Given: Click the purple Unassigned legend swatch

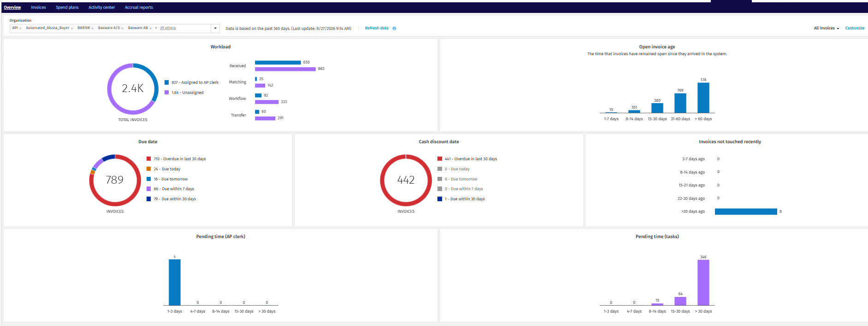Looking at the screenshot, I should click(x=167, y=93).
